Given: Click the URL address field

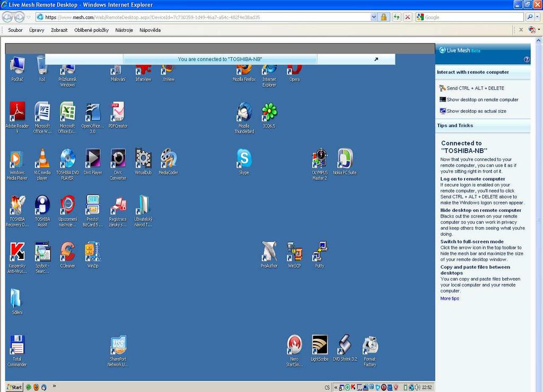Looking at the screenshot, I should [x=207, y=17].
